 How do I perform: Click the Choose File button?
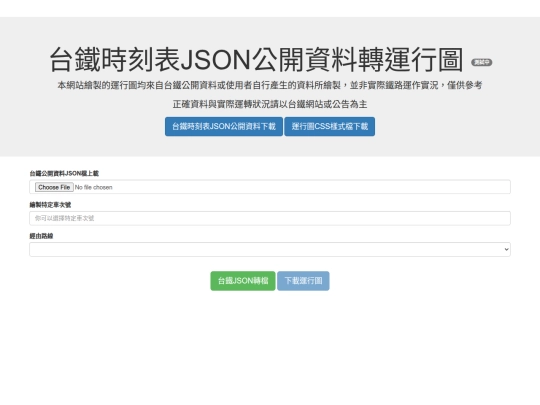pyautogui.click(x=54, y=187)
